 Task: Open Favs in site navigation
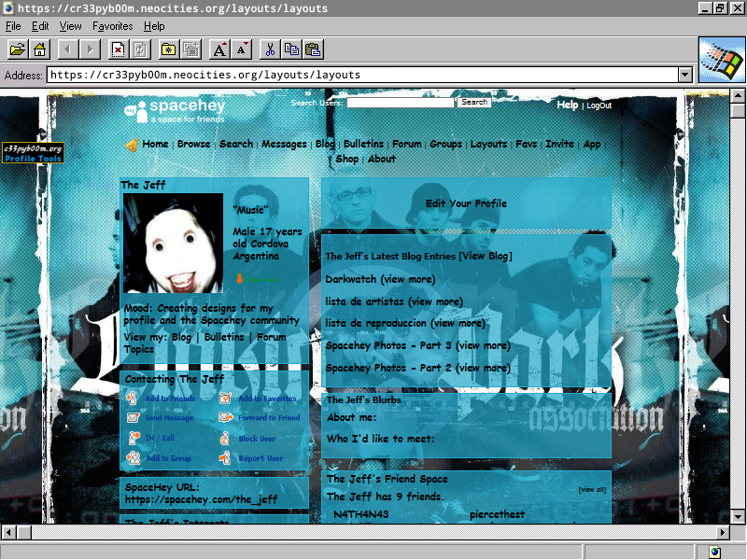[x=527, y=144]
